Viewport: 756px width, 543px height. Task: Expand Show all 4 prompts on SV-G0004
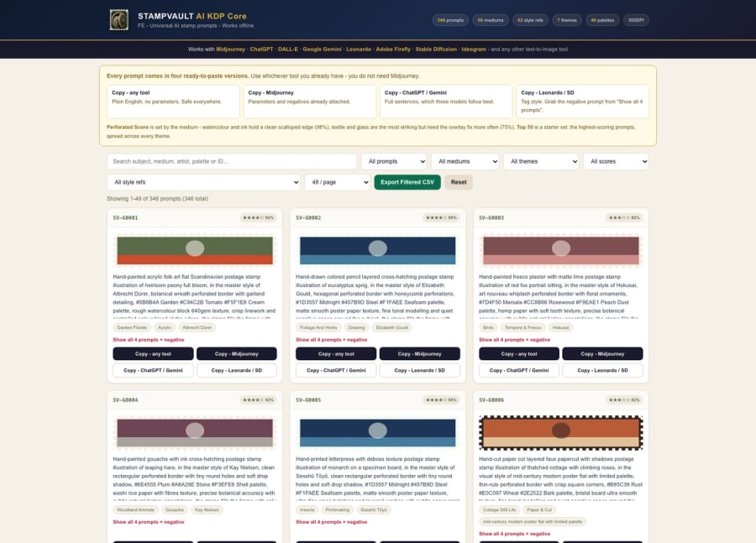[149, 522]
